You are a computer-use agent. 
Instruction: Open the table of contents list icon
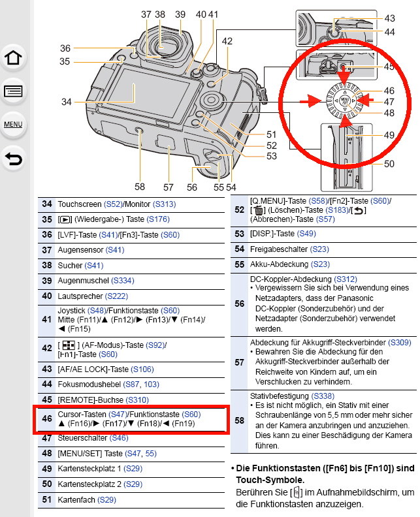click(x=13, y=91)
